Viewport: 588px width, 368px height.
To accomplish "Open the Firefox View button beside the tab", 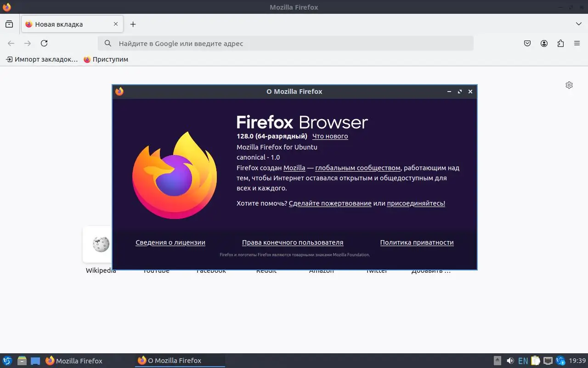I will [x=9, y=24].
